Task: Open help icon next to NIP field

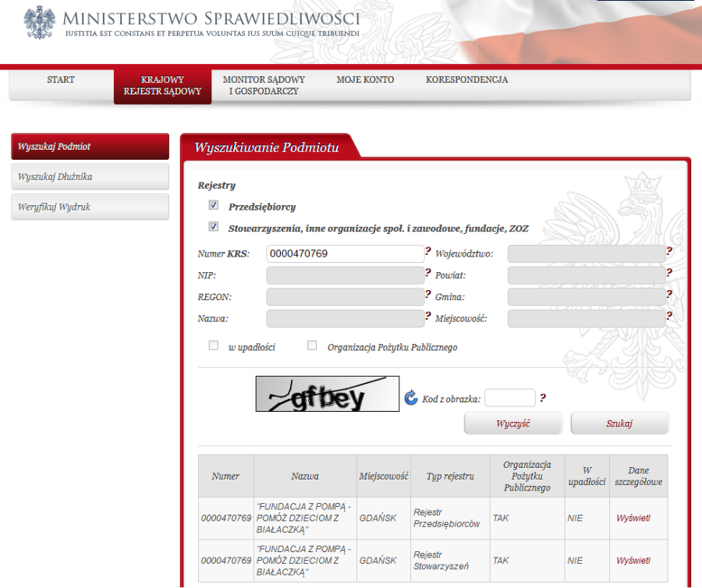Action: click(x=428, y=272)
